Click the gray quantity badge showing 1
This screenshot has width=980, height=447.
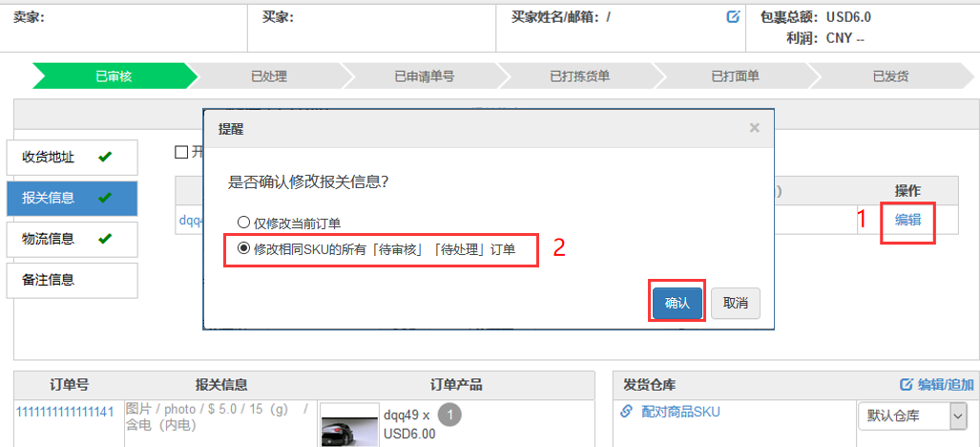click(449, 415)
